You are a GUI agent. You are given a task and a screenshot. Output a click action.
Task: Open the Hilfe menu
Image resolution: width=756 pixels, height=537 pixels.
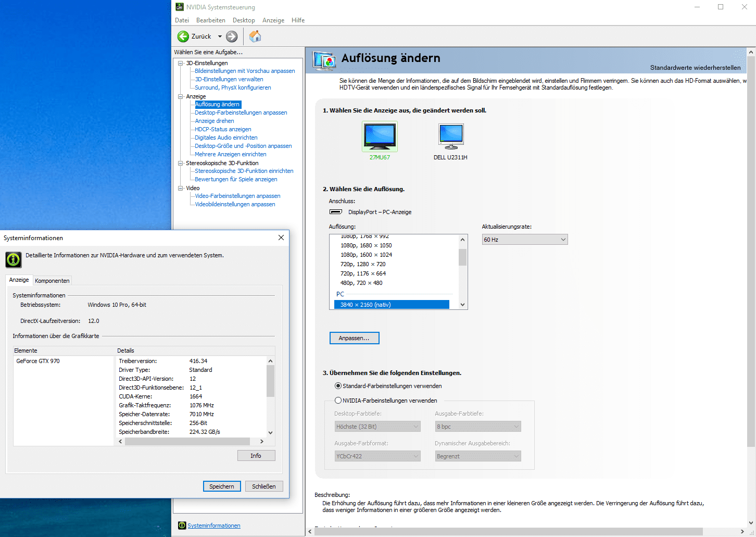(x=298, y=20)
